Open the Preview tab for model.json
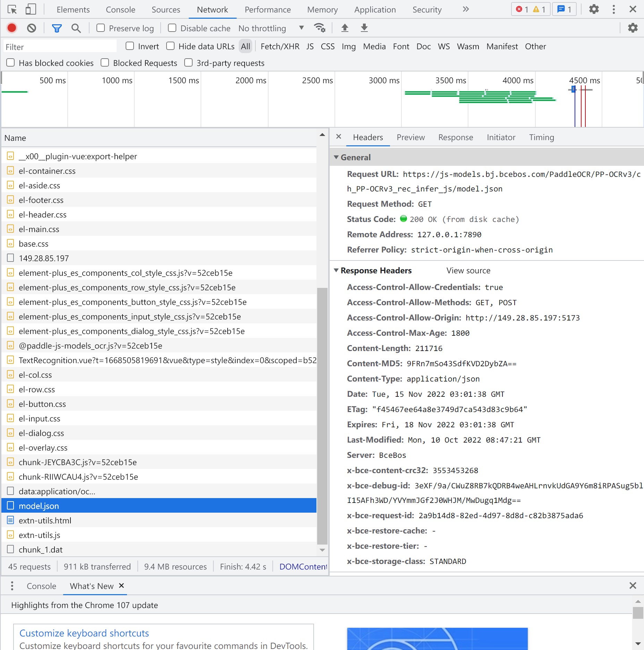Image resolution: width=644 pixels, height=650 pixels. tap(410, 137)
